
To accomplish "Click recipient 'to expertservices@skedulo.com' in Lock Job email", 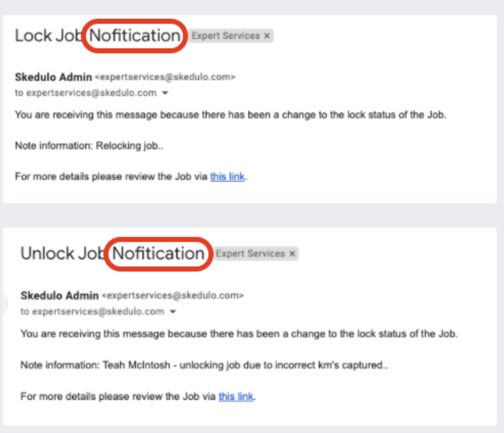I will point(86,93).
